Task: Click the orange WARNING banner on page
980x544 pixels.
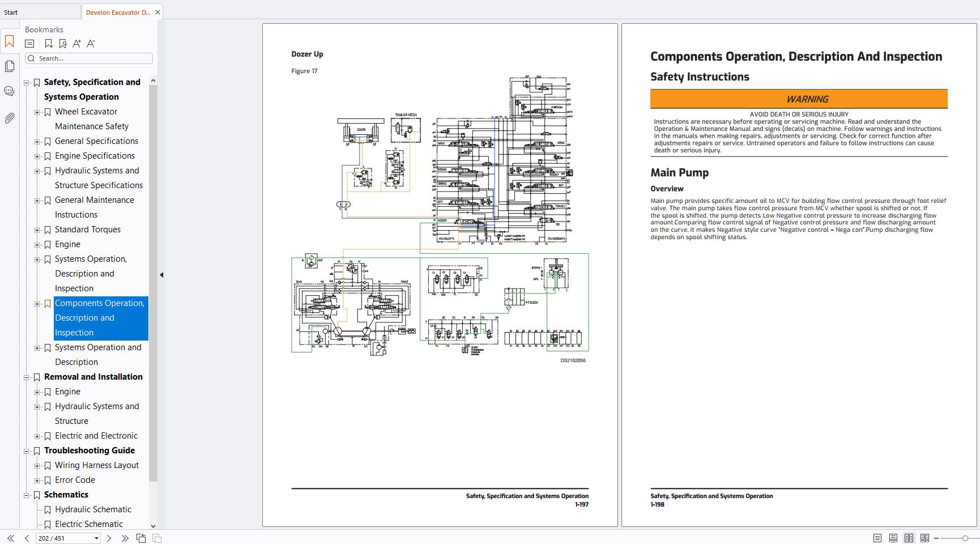Action: (x=799, y=99)
